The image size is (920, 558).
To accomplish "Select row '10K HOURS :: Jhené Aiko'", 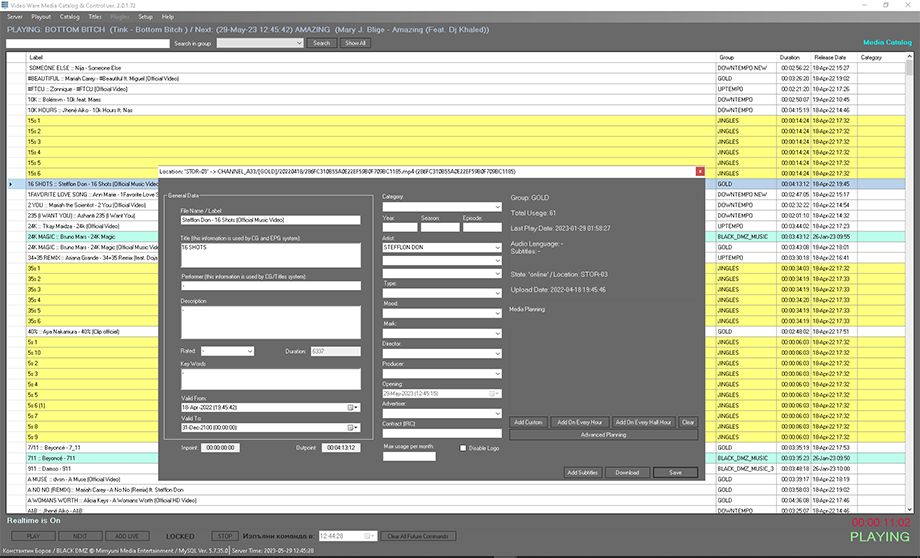I will pyautogui.click(x=456, y=110).
